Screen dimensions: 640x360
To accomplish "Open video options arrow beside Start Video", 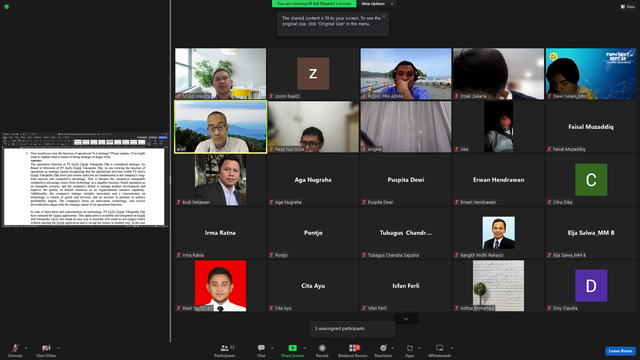I will 58,348.
